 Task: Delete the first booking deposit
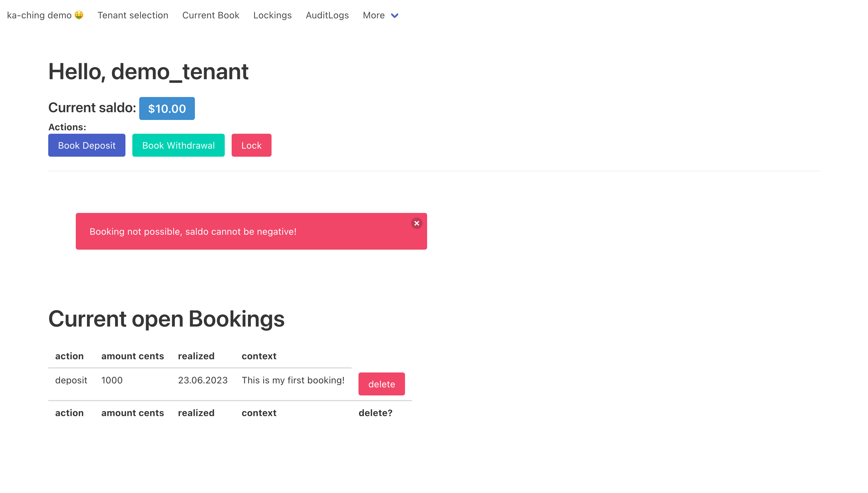coord(381,384)
